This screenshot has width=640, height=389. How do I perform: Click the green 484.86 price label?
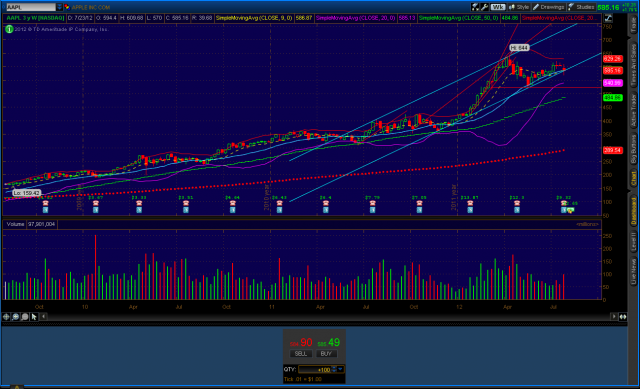tap(612, 98)
